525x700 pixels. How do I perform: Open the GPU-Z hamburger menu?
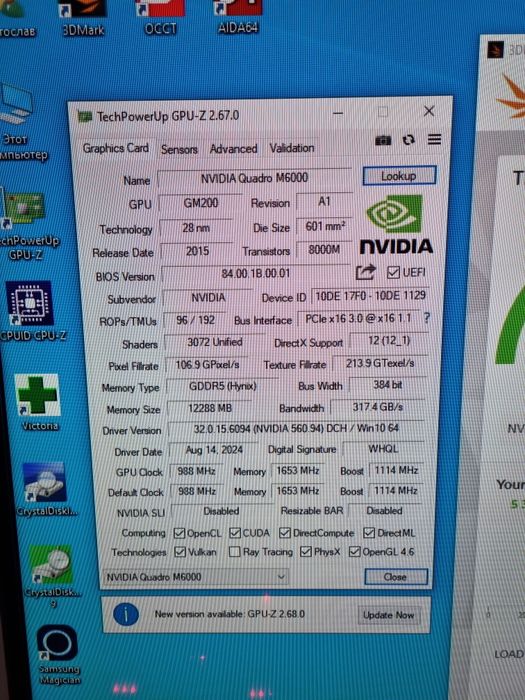click(x=434, y=140)
